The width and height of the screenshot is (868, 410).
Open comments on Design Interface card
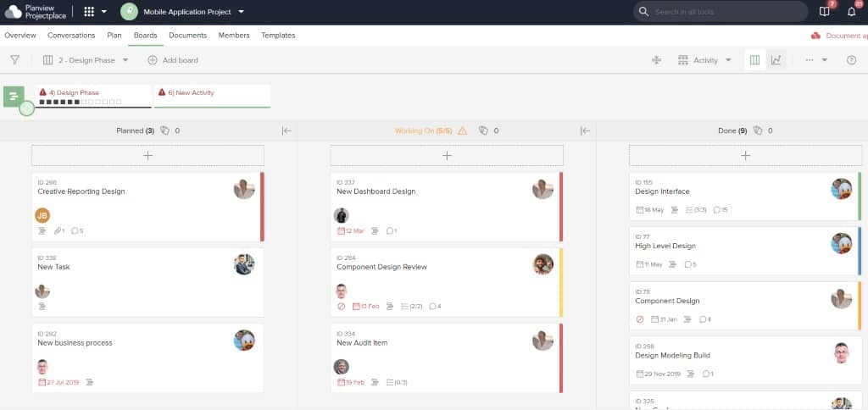(721, 210)
